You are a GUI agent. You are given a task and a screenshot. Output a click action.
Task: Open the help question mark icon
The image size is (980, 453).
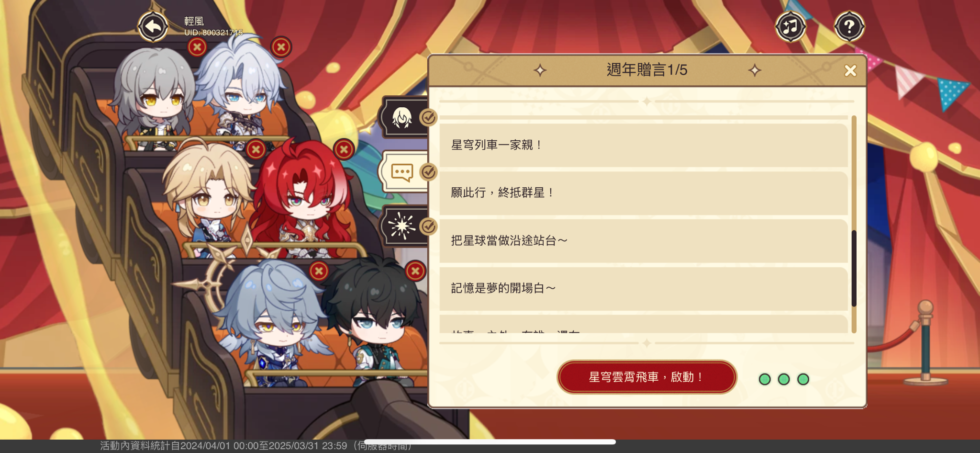(849, 26)
